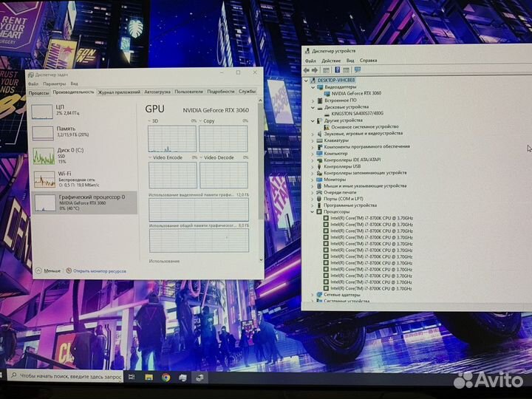Click the Меньше button in Task Manager
The width and height of the screenshot is (532, 399).
point(48,270)
